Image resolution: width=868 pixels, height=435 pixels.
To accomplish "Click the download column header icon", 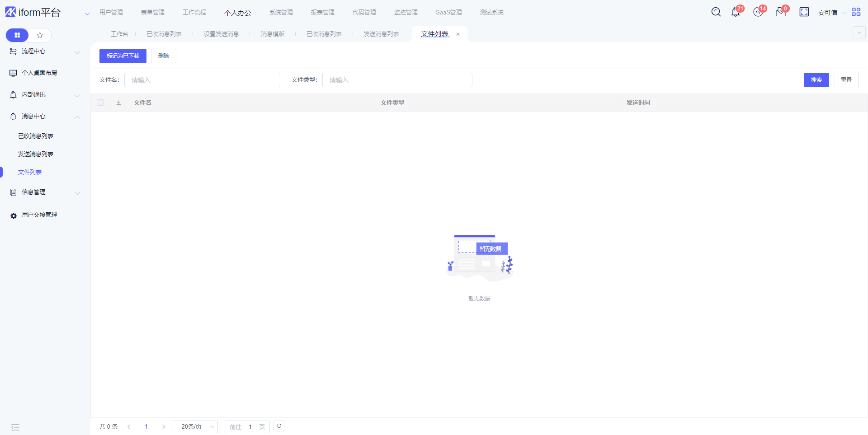I will 119,103.
